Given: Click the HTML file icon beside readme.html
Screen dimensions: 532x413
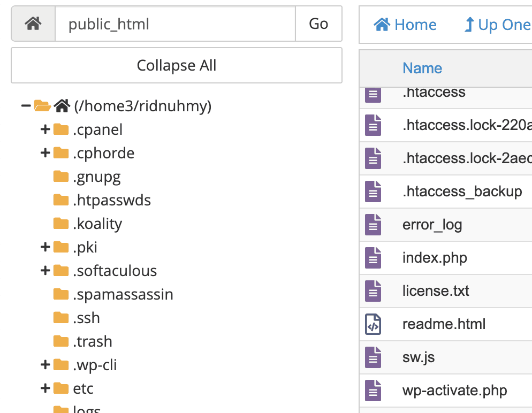Looking at the screenshot, I should point(373,324).
